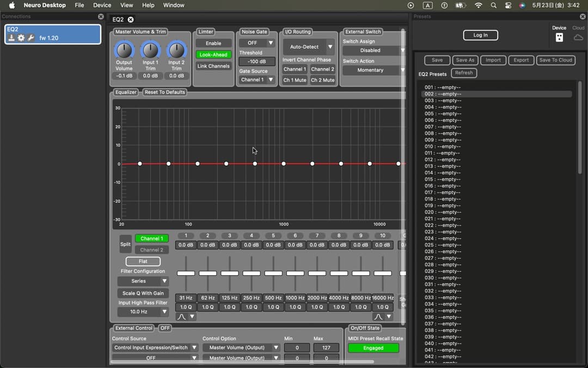The height and width of the screenshot is (368, 588).
Task: Toggle the Engaged MIDI Preset Recall State
Action: click(x=373, y=347)
